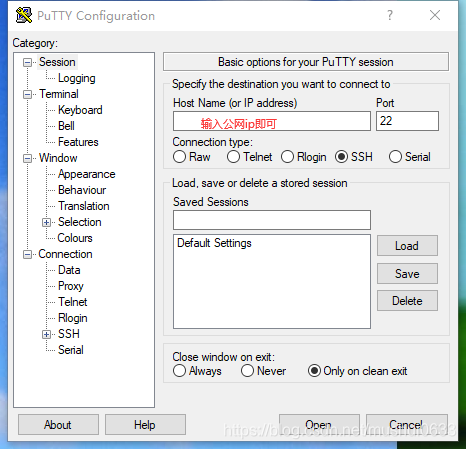Expand the Selection tree node

47,222
